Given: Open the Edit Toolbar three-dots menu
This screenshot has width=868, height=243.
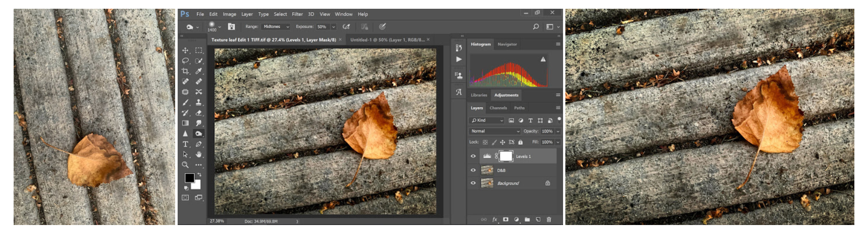Looking at the screenshot, I should click(x=199, y=165).
